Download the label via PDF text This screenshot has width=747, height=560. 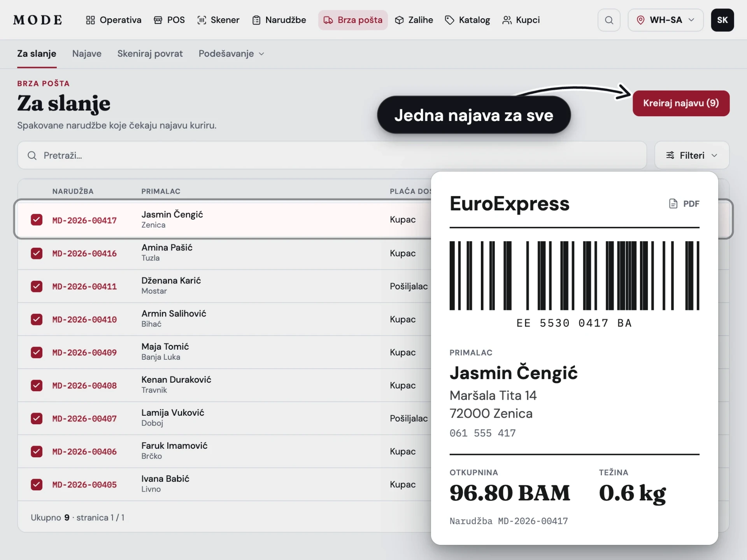click(x=691, y=204)
